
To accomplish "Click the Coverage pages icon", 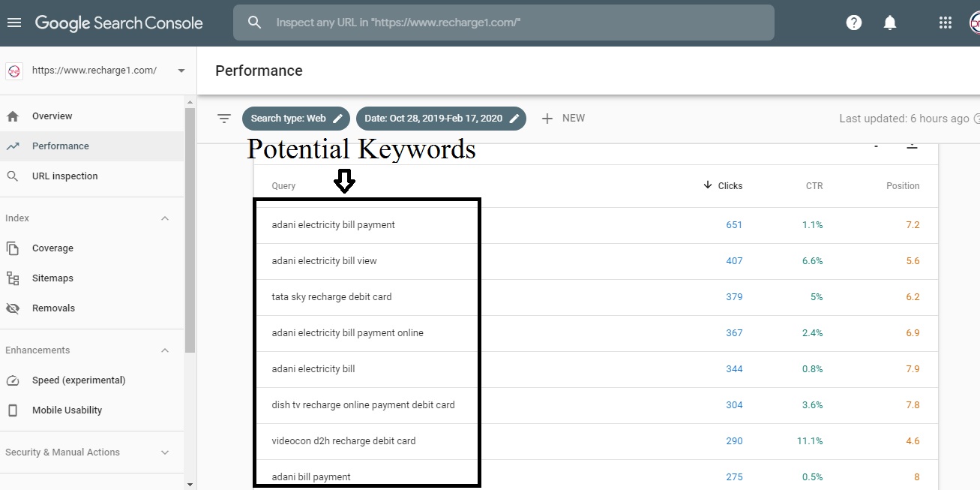I will pyautogui.click(x=13, y=248).
